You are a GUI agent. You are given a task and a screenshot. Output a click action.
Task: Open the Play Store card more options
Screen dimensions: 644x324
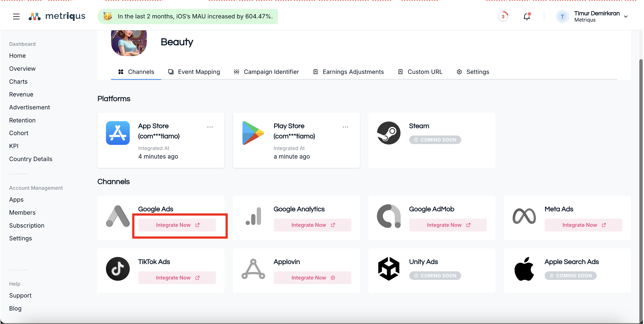pyautogui.click(x=345, y=127)
